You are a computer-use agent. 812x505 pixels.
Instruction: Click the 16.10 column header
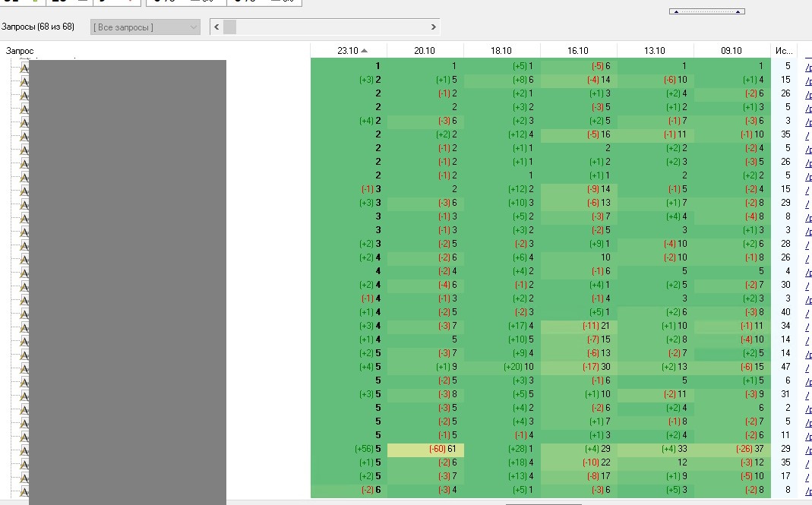578,50
